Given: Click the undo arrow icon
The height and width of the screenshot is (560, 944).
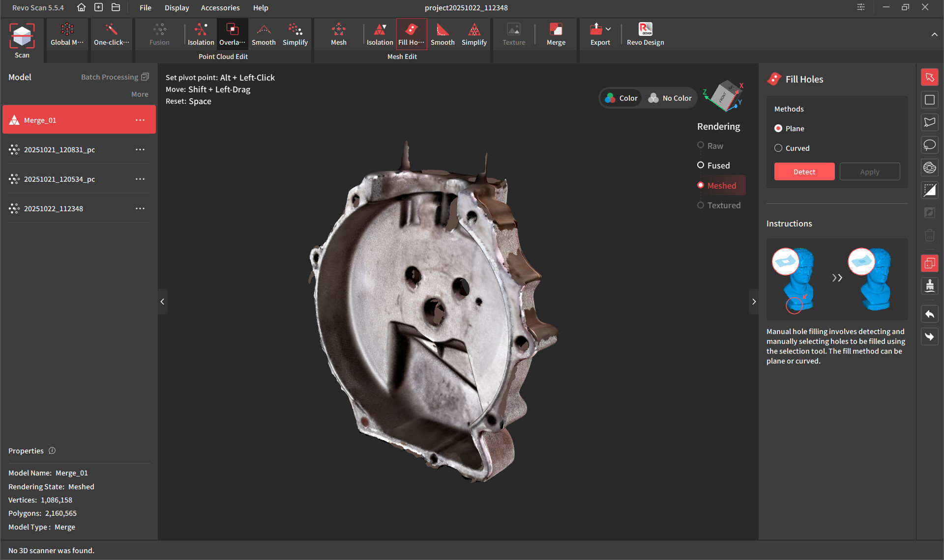Looking at the screenshot, I should tap(929, 314).
